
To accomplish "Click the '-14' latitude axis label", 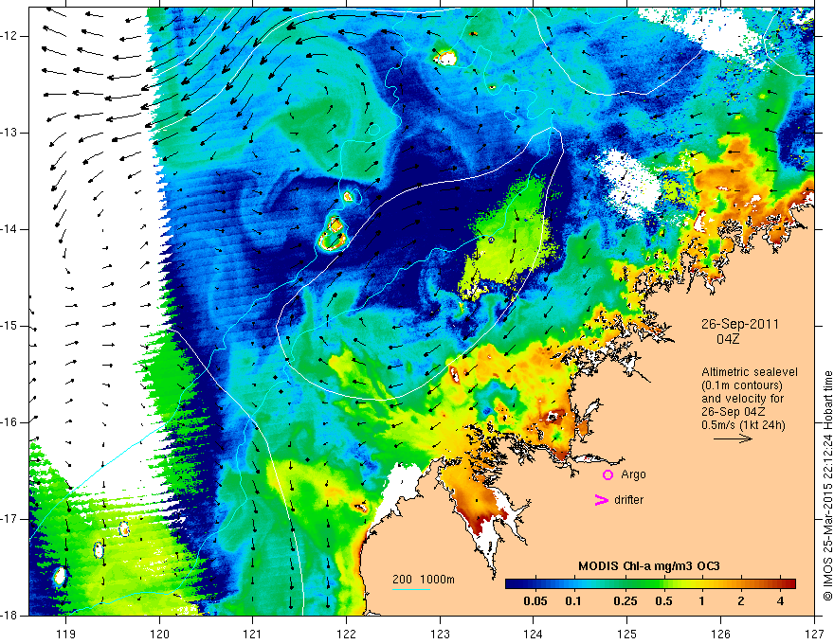I will click(x=10, y=229).
